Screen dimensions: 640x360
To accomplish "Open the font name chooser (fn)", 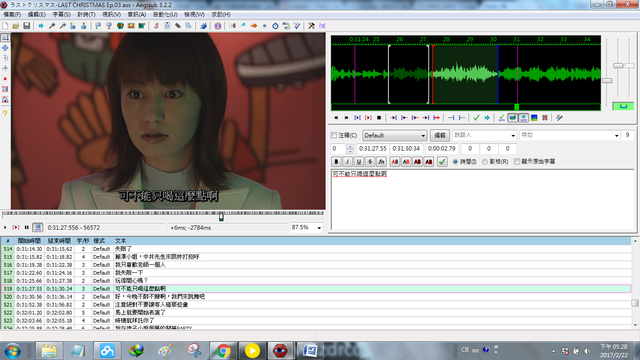I will coord(381,162).
